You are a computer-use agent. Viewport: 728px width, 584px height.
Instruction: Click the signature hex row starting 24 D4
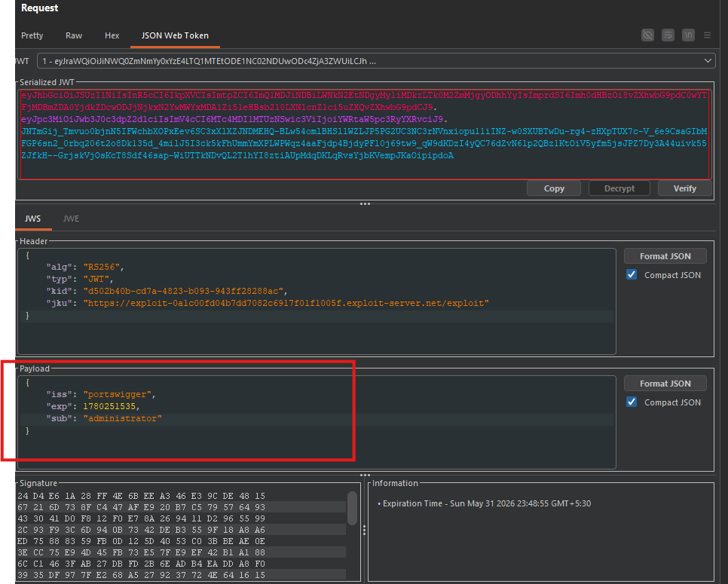[141, 496]
